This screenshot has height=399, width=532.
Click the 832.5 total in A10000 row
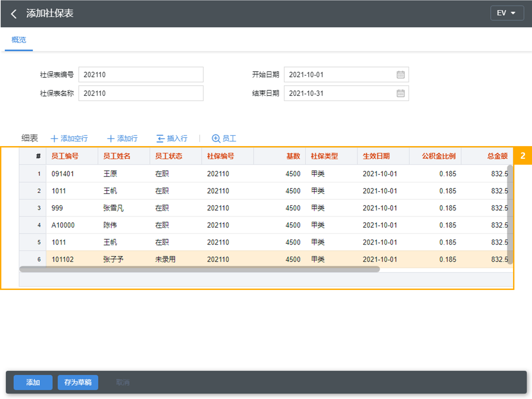click(x=487, y=225)
